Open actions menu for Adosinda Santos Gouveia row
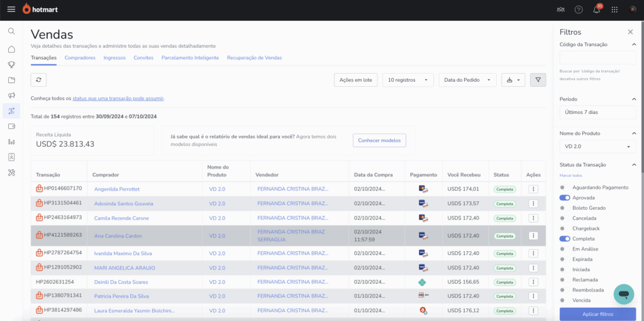The width and height of the screenshot is (644, 321). click(533, 203)
